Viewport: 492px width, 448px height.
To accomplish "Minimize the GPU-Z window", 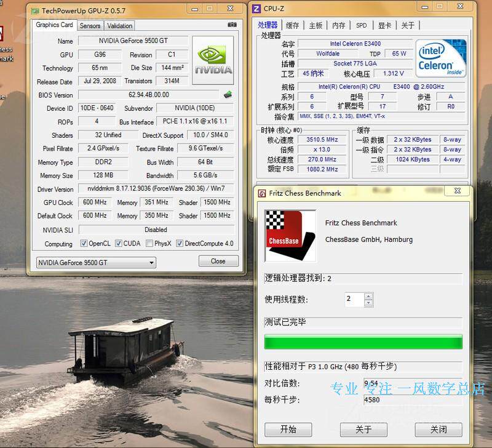I will point(195,9).
